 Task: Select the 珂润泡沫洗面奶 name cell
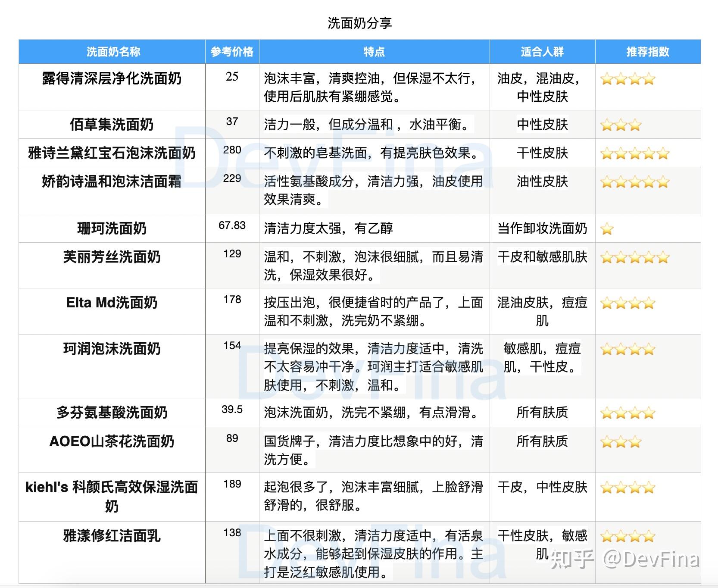(112, 366)
